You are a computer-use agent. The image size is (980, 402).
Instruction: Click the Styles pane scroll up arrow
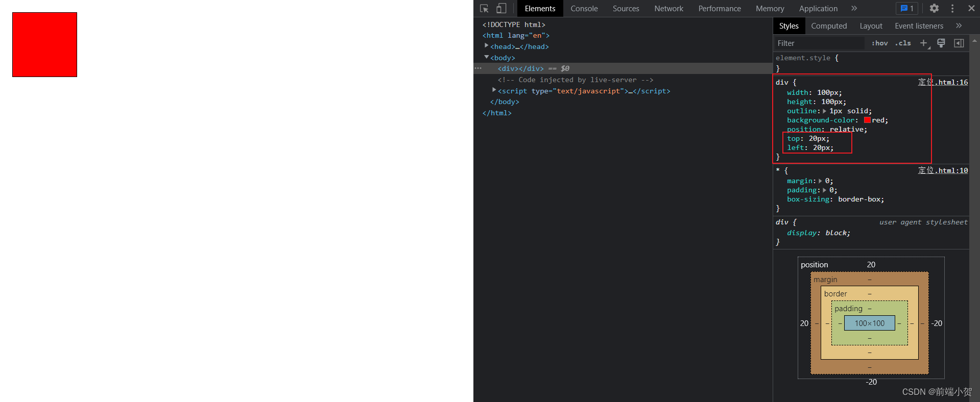coord(974,41)
